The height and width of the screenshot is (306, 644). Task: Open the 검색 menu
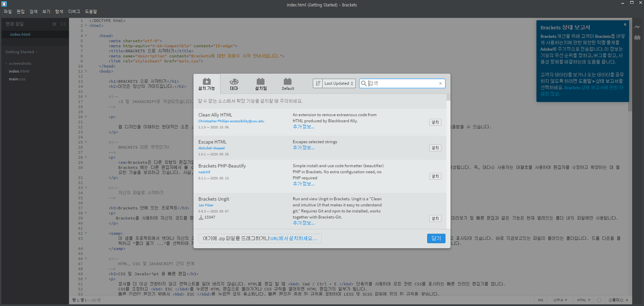point(33,11)
